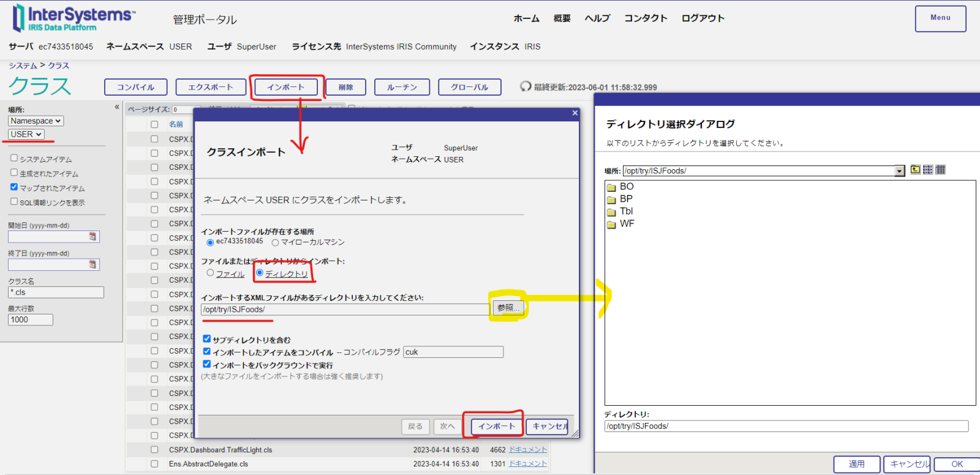The width and height of the screenshot is (980, 475).
Task: Open the Namespace location dropdown
Action: click(36, 121)
